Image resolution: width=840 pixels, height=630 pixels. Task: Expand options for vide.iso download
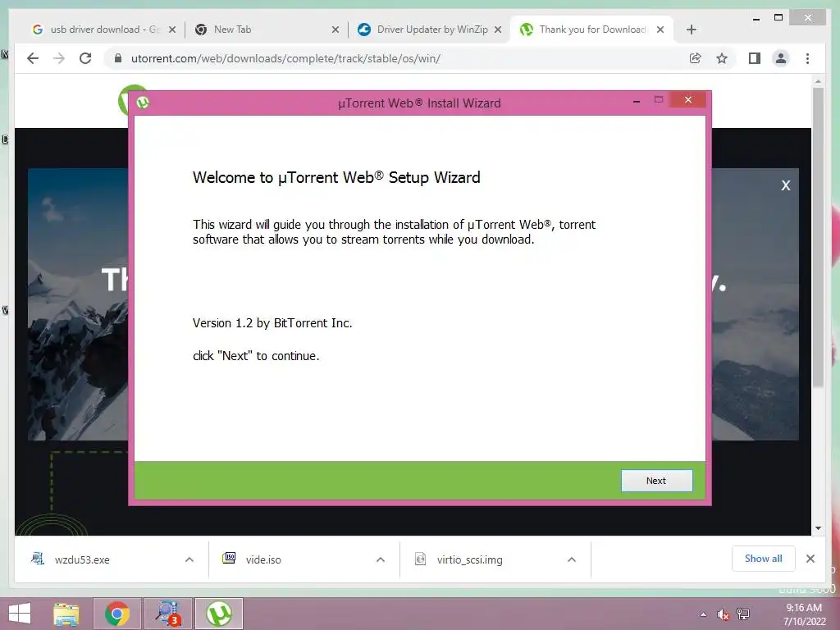point(381,559)
